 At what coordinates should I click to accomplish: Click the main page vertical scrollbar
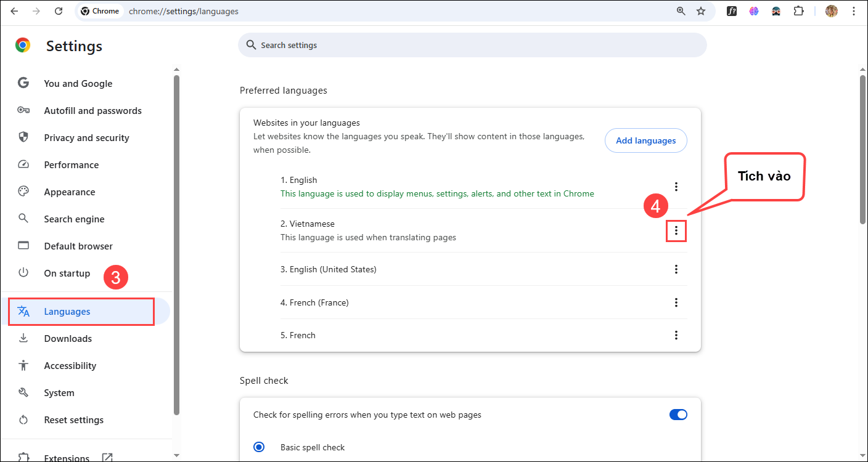pyautogui.click(x=863, y=148)
